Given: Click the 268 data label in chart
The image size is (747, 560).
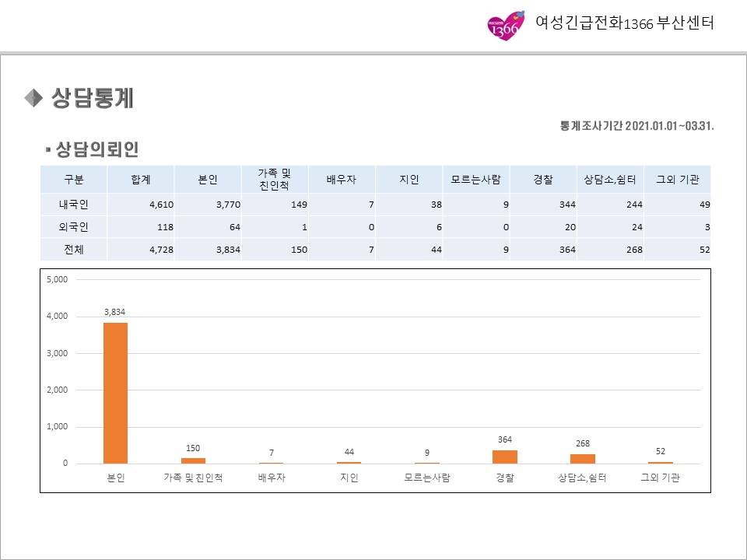Looking at the screenshot, I should tap(583, 444).
